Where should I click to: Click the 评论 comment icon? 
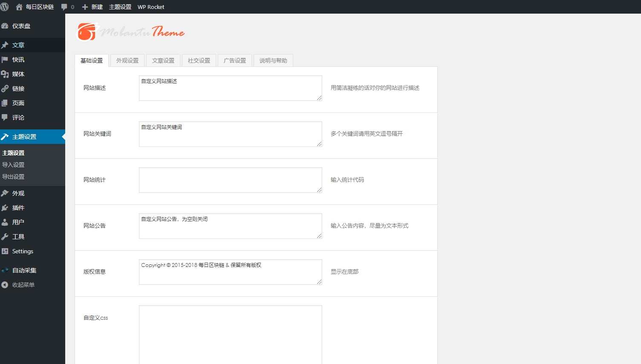(x=5, y=118)
